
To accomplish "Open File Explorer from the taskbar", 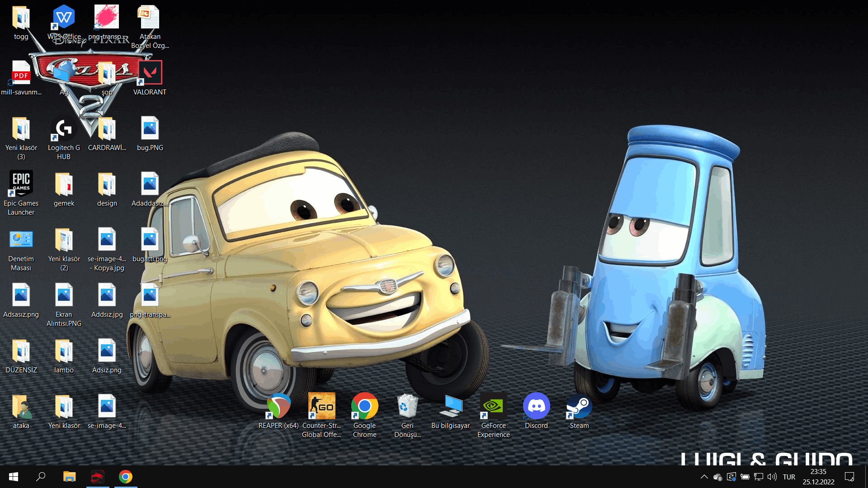I will pos(69,477).
